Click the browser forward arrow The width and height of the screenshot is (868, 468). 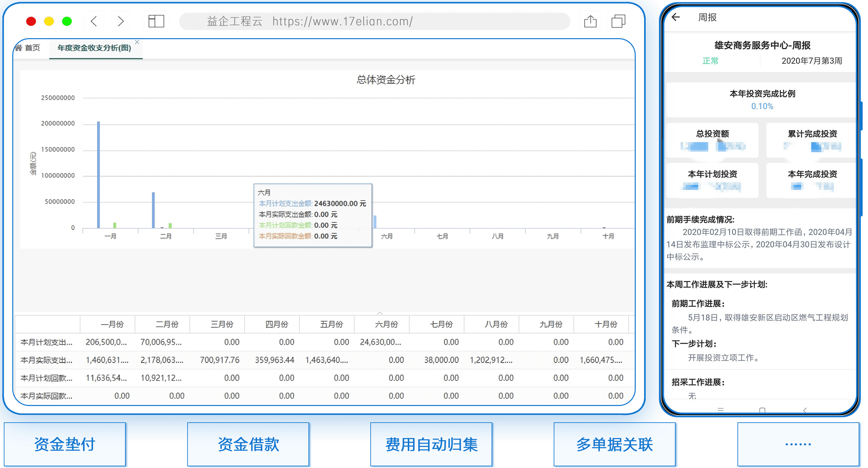pyautogui.click(x=121, y=21)
